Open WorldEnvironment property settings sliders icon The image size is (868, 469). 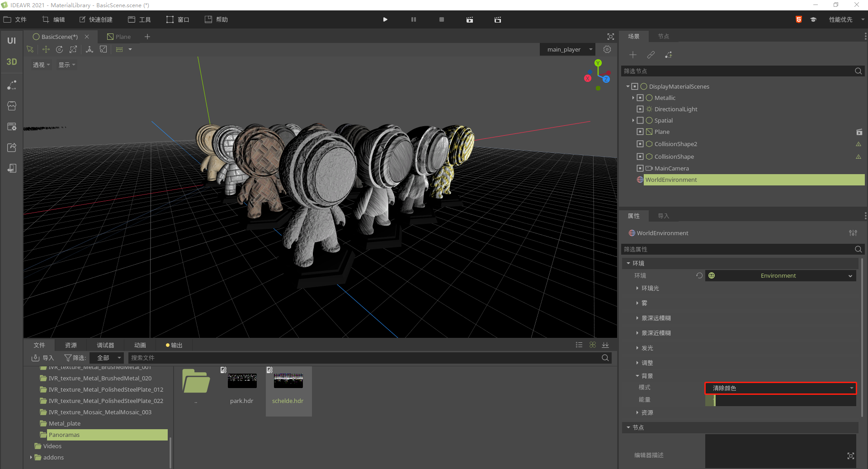click(853, 233)
